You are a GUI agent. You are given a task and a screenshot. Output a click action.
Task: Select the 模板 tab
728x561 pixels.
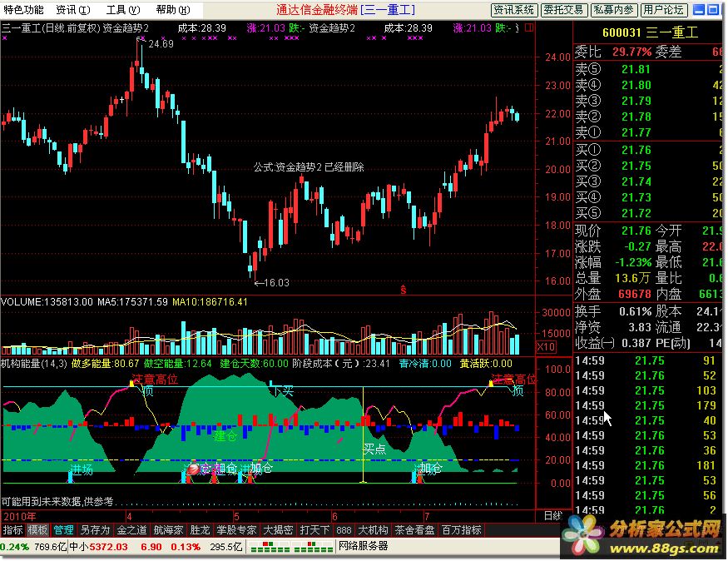tap(37, 530)
